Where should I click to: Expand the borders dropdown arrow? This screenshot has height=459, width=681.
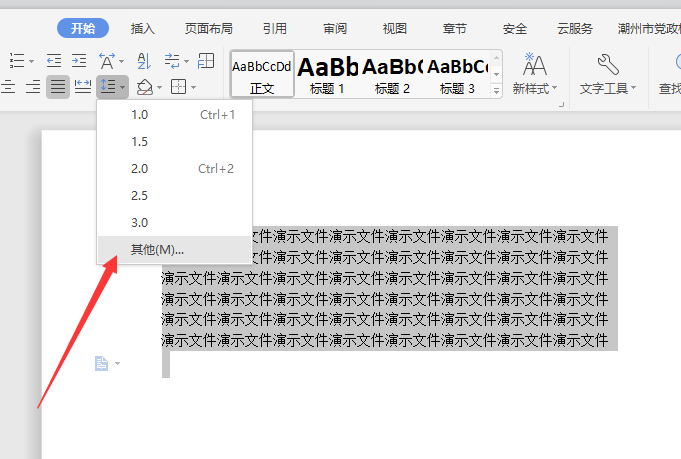193,87
